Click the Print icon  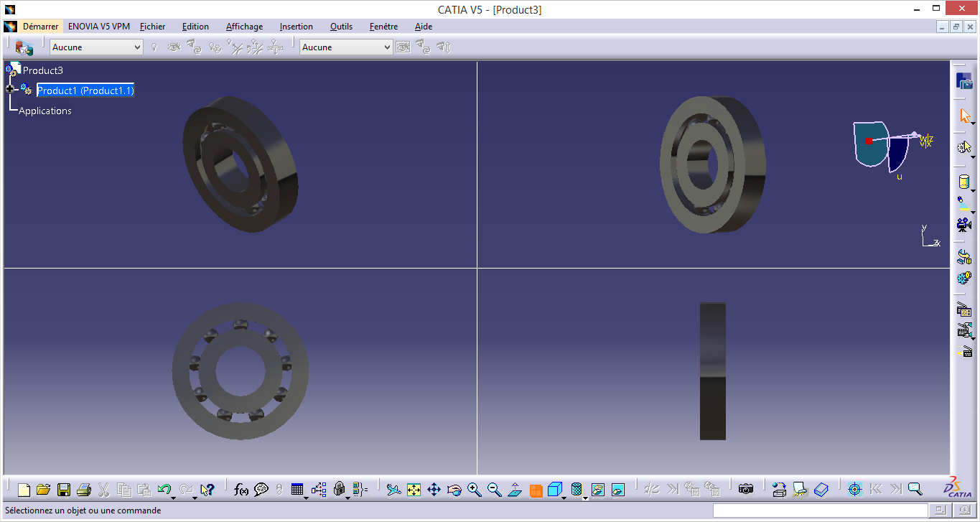click(x=83, y=490)
